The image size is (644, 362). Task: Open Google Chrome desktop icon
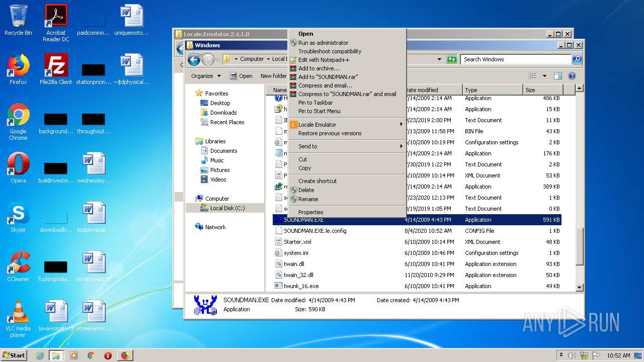tap(18, 122)
